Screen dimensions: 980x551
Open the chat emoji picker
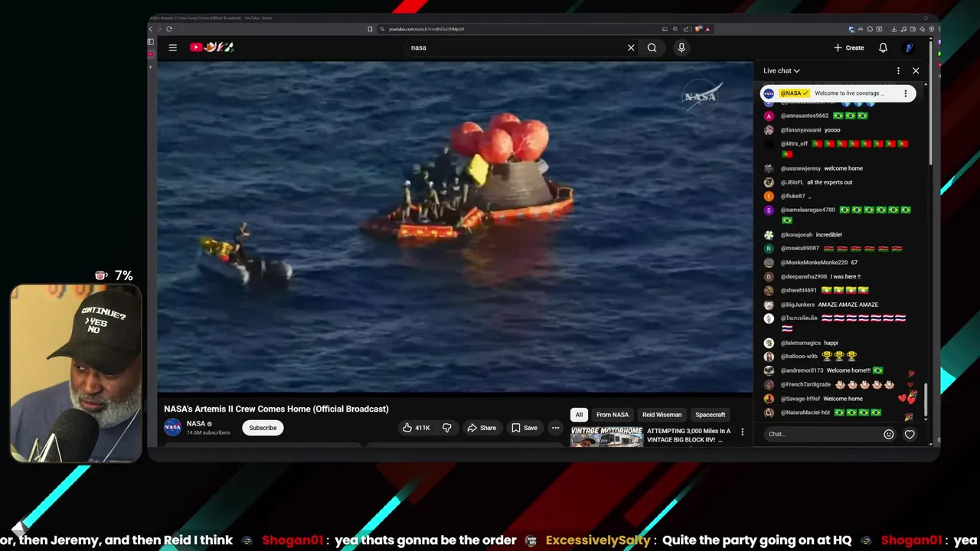click(889, 434)
